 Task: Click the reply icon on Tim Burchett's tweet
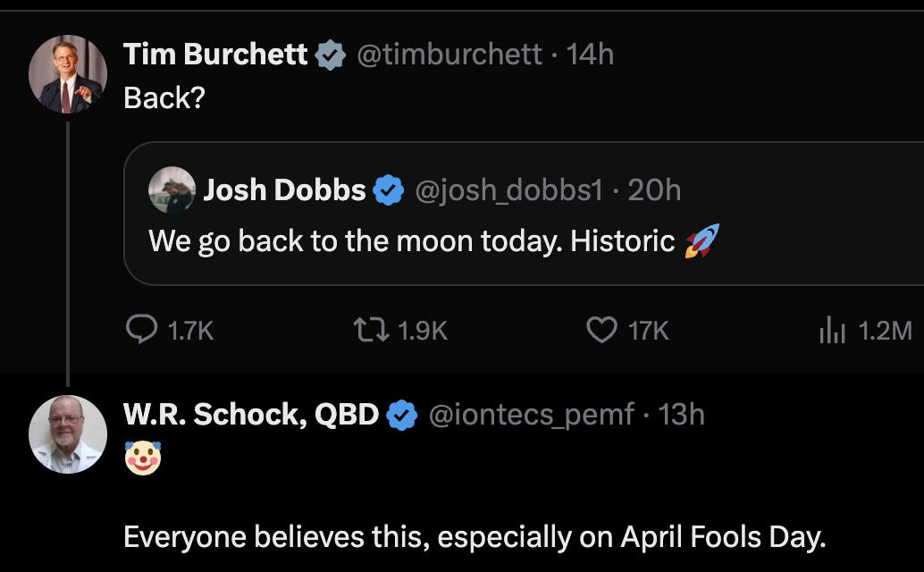pos(144,330)
